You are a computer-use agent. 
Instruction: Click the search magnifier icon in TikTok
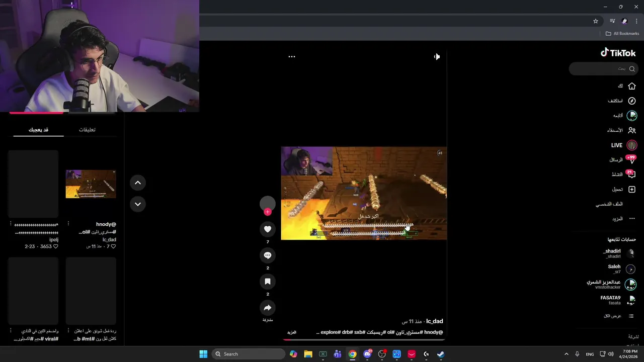(632, 69)
